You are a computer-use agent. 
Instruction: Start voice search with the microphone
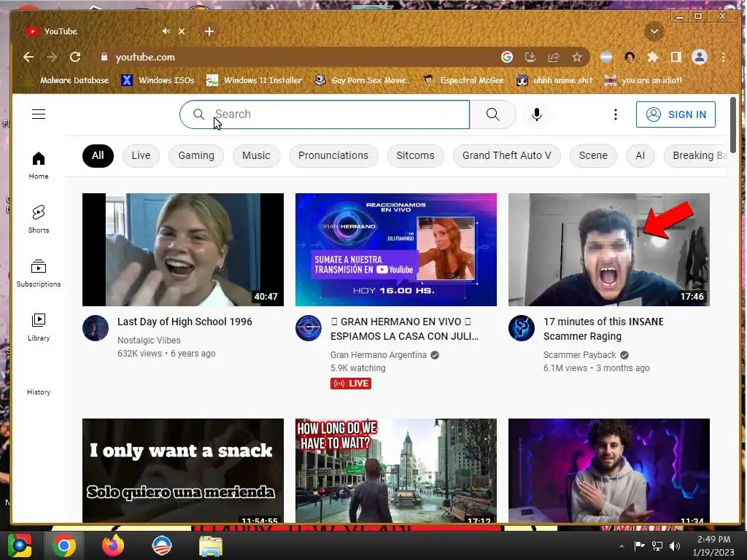pos(536,114)
